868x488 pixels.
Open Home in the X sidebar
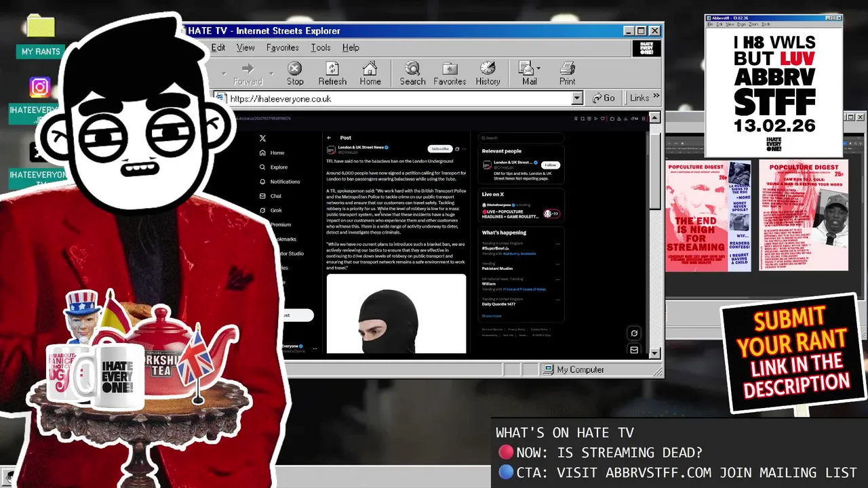272,152
